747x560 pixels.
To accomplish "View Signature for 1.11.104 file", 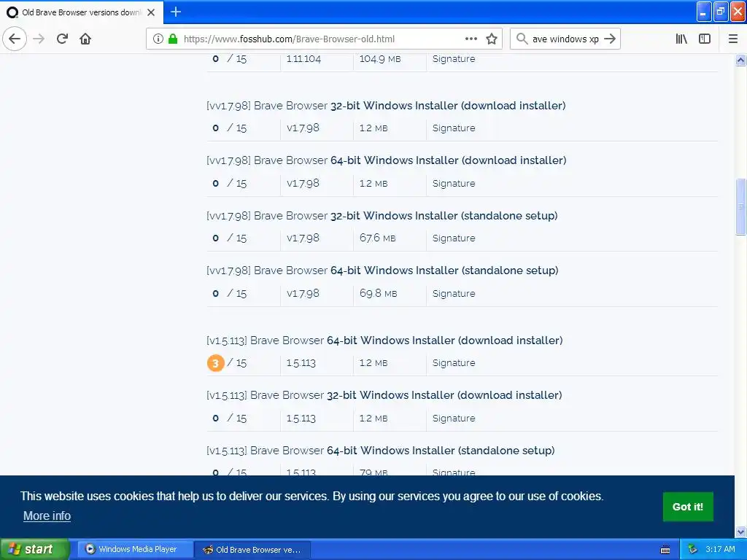I will tap(454, 59).
